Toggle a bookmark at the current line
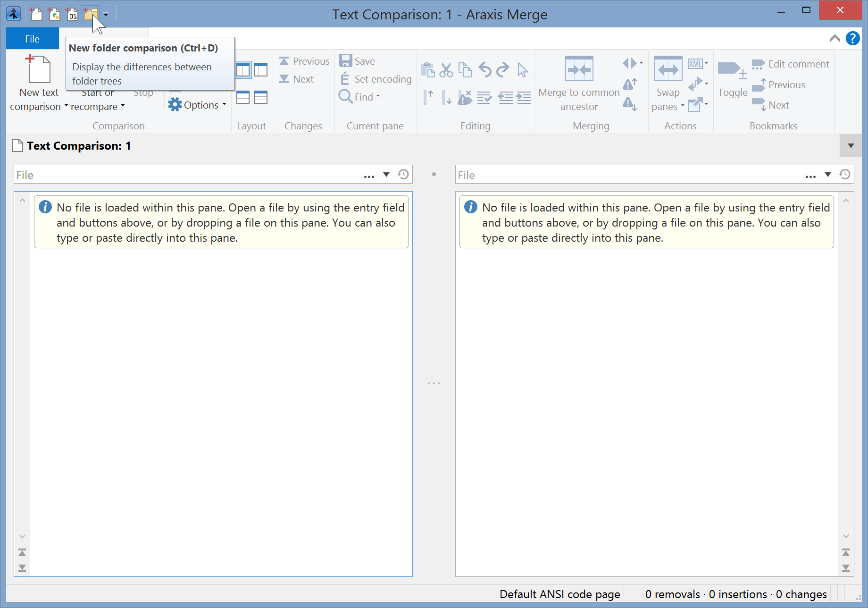This screenshot has height=608, width=868. [732, 80]
